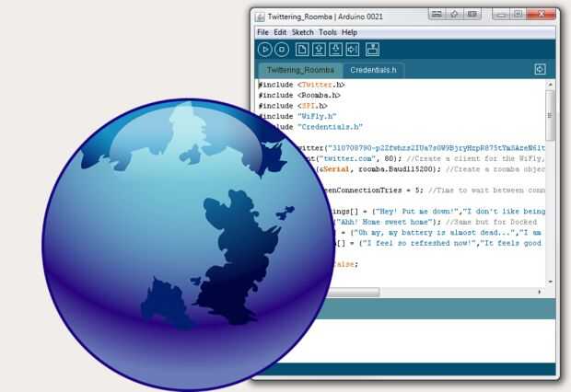Click the Open sketch (up arrow) icon
571x392 pixels.
[x=319, y=49]
